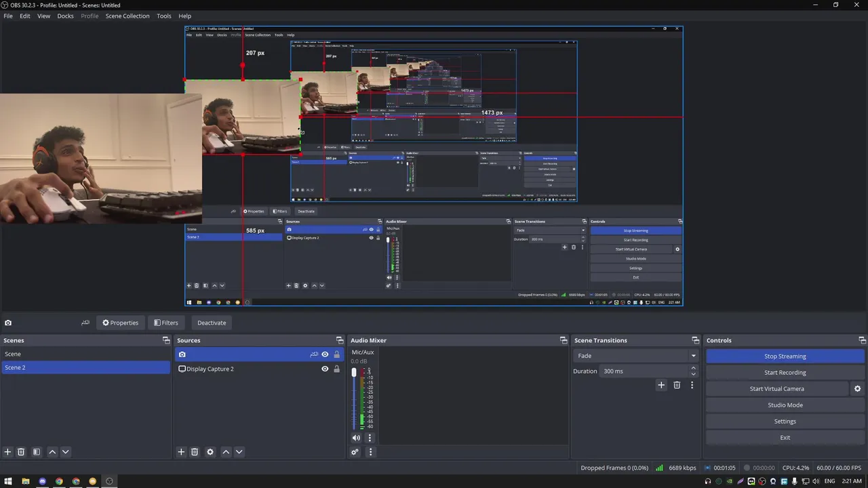Viewport: 868px width, 488px height.
Task: Open the Docks menu
Action: 65,16
